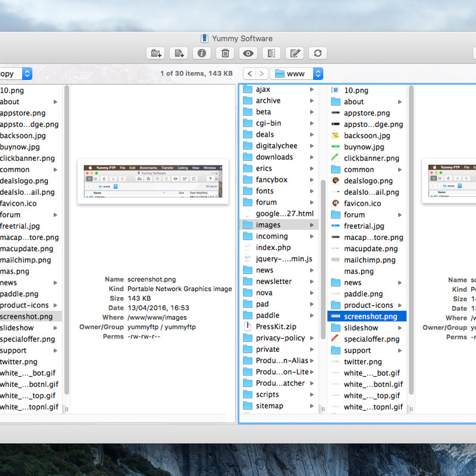
Task: Select PressKit.zip in the www column
Action: click(276, 327)
